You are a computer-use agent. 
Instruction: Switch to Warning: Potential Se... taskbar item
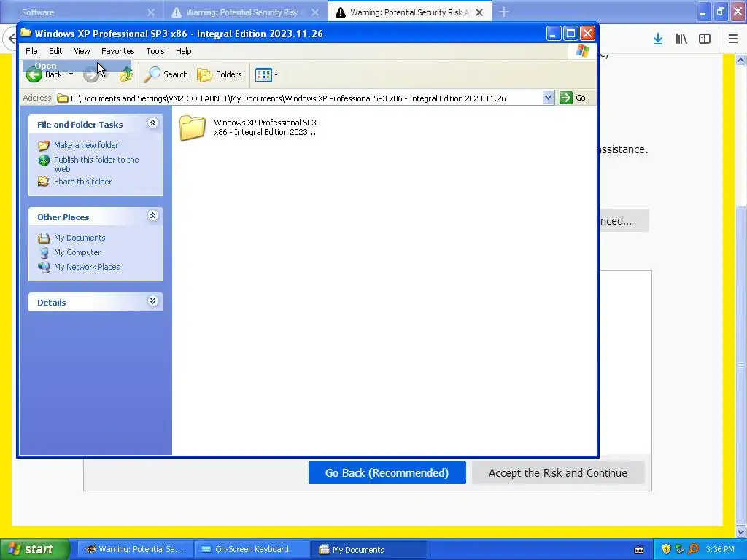[x=135, y=549]
